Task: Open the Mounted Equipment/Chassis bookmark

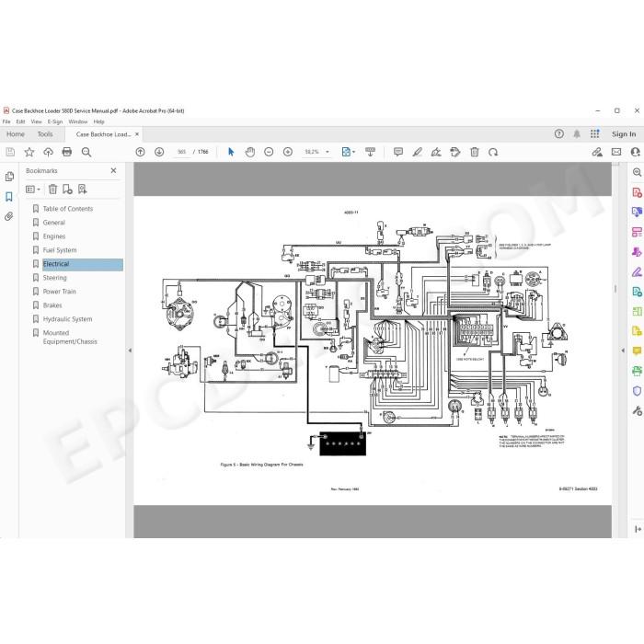Action: [70, 338]
